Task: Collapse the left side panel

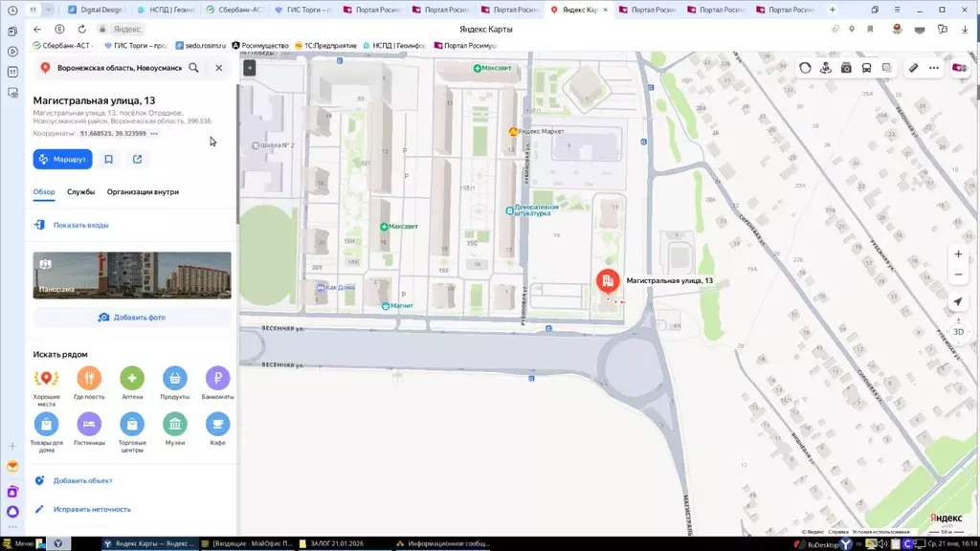Action: tap(250, 68)
